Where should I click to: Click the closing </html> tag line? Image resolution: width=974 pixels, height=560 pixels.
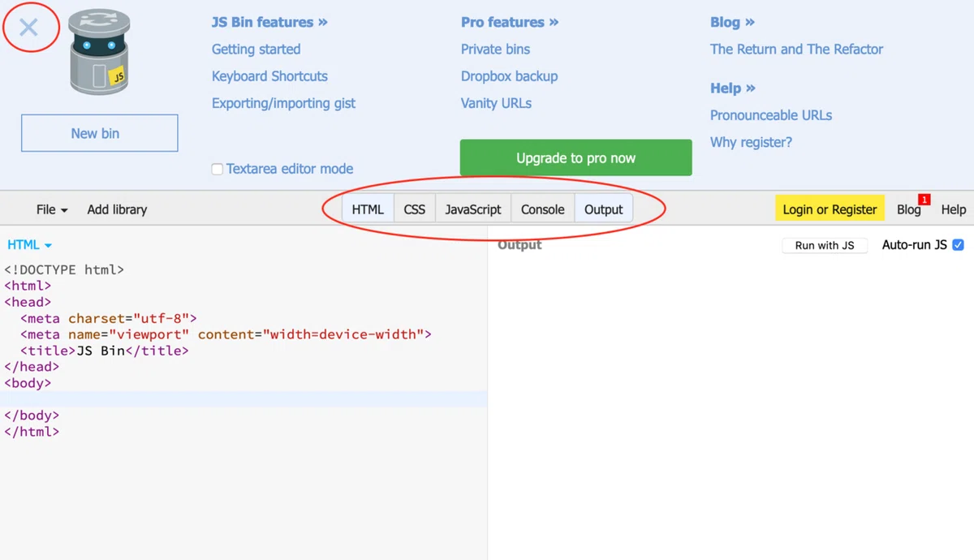point(32,432)
